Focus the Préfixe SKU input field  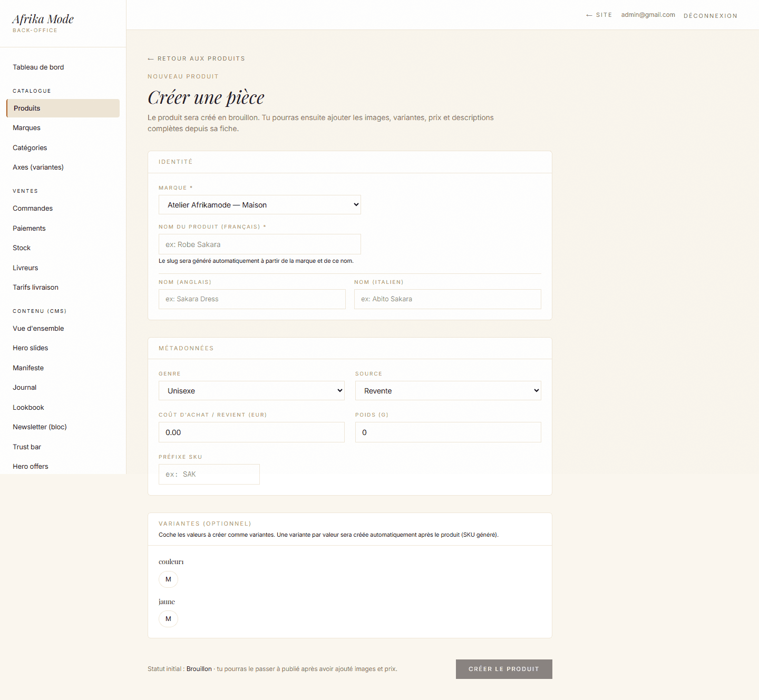point(209,475)
